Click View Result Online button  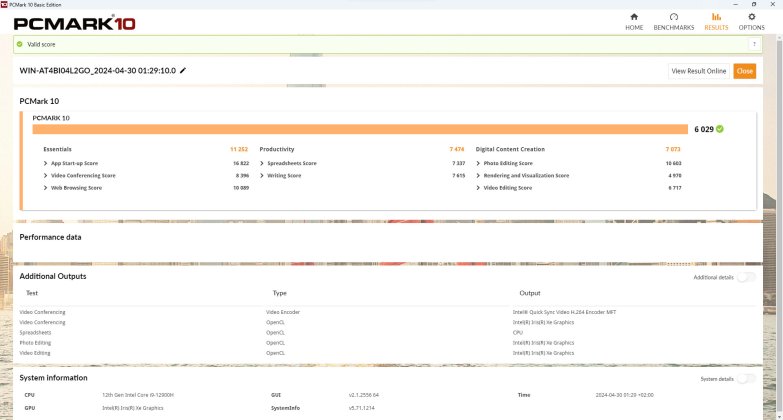tap(699, 71)
